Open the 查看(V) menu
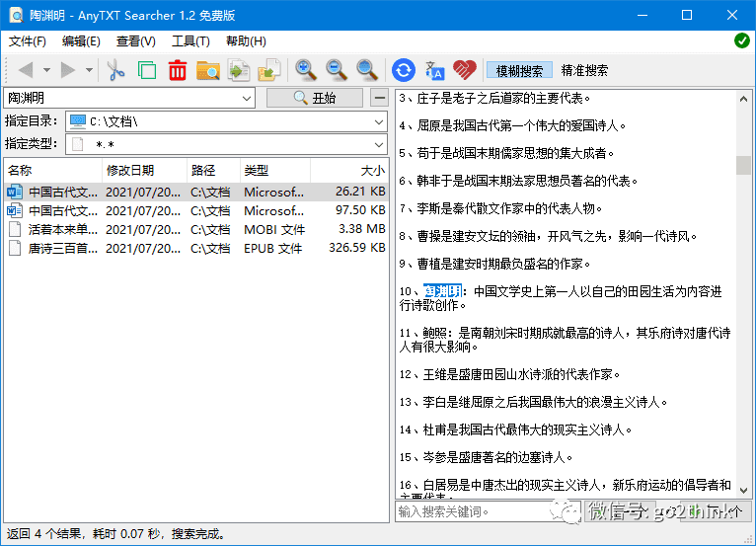 pyautogui.click(x=135, y=41)
